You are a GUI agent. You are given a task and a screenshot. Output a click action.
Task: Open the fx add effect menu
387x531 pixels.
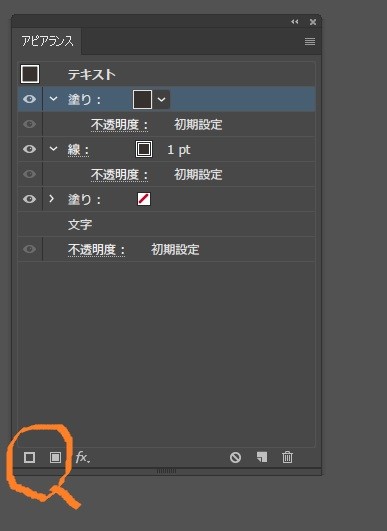pos(83,457)
